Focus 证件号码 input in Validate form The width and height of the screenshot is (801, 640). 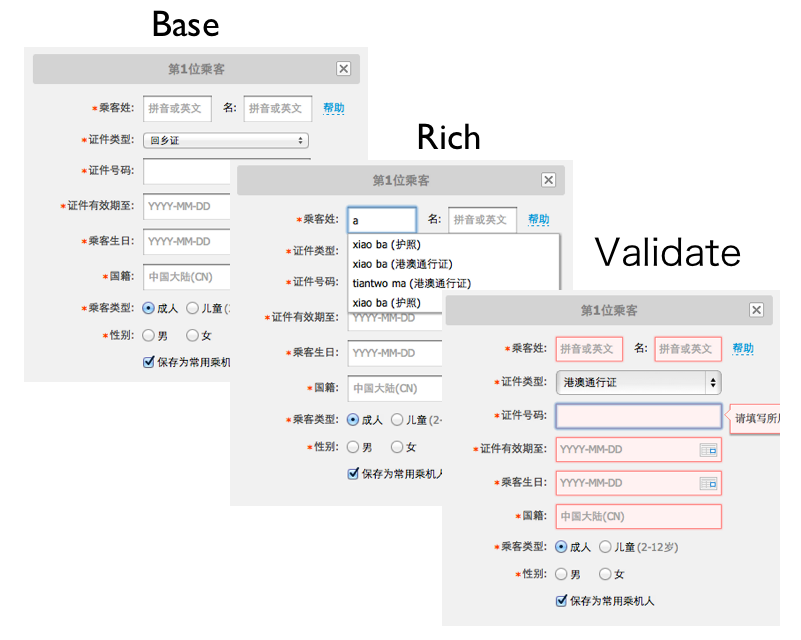coord(638,416)
